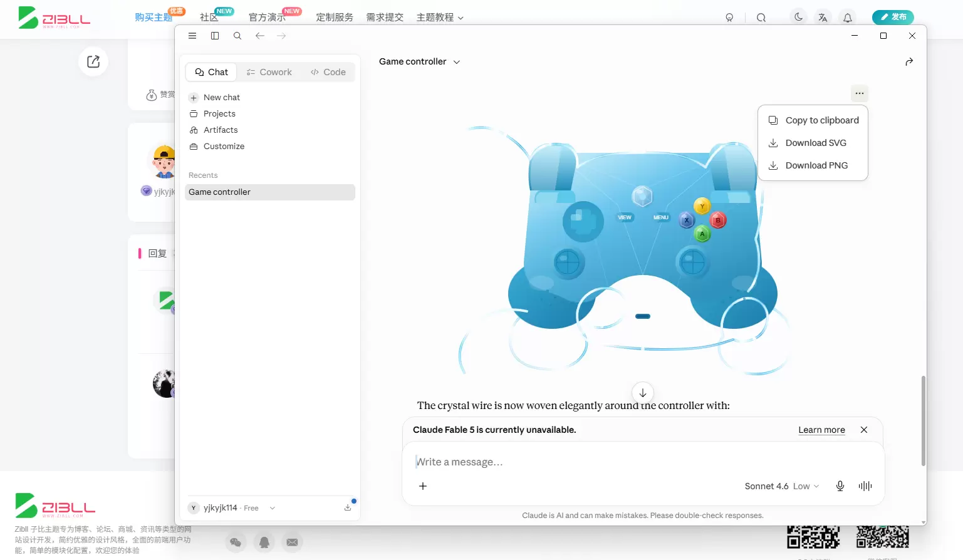This screenshot has width=963, height=560.
Task: Open 定制服务 in website nav
Action: point(335,18)
